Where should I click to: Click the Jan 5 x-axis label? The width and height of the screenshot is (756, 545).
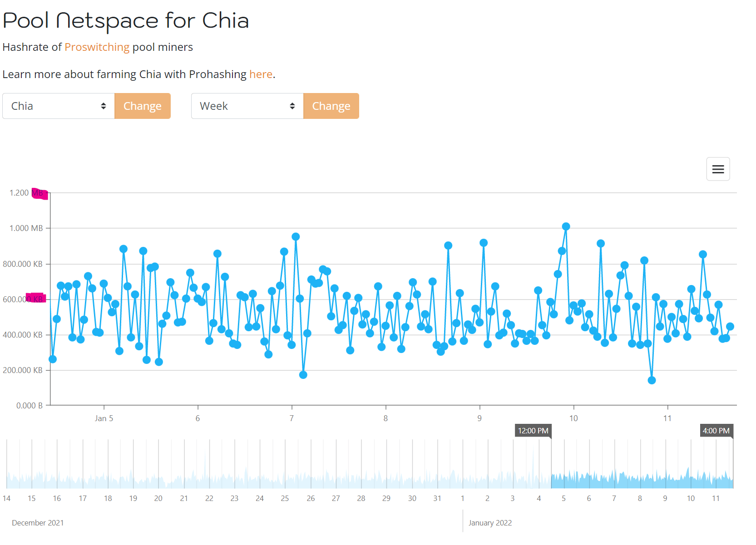[x=104, y=418]
